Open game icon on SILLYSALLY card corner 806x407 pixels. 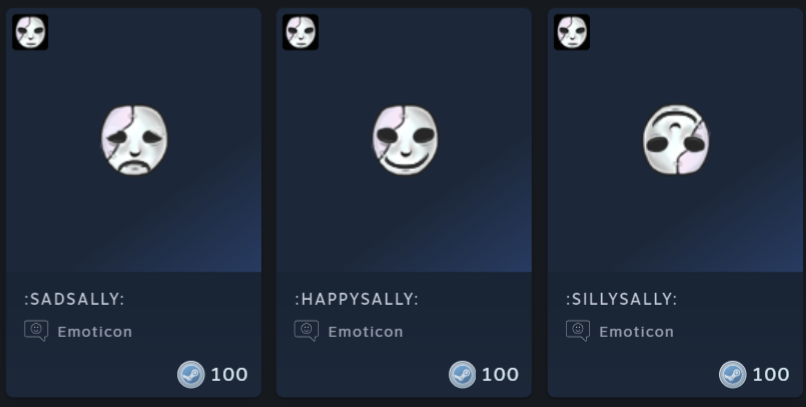(x=572, y=32)
